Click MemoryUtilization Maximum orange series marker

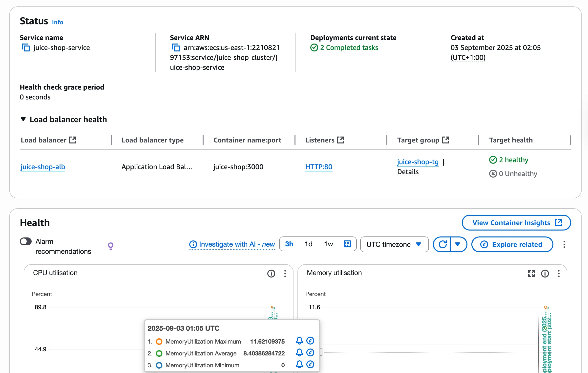pos(159,342)
